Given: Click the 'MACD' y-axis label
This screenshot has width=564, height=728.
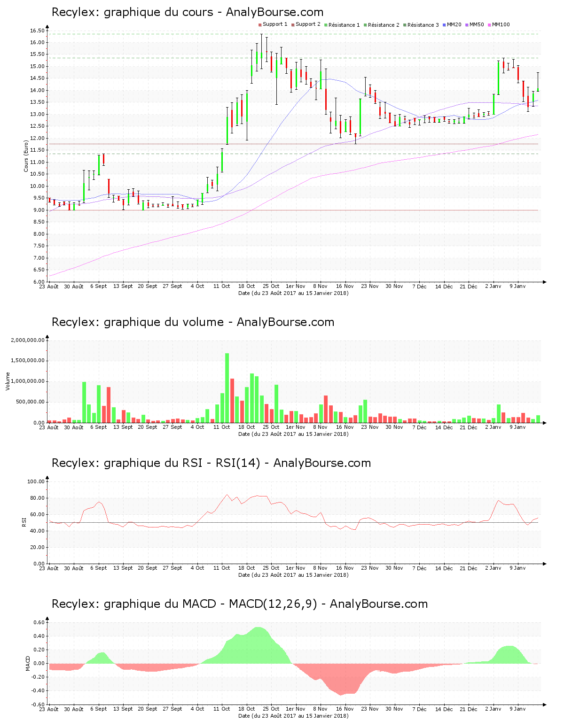Looking at the screenshot, I should pyautogui.click(x=28, y=663).
